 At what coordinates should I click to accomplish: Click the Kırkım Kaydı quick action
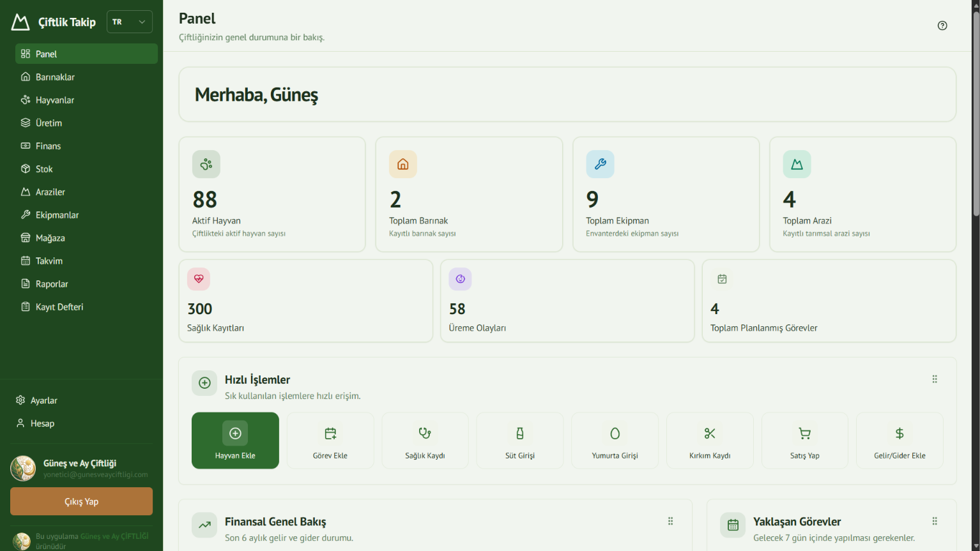tap(710, 441)
